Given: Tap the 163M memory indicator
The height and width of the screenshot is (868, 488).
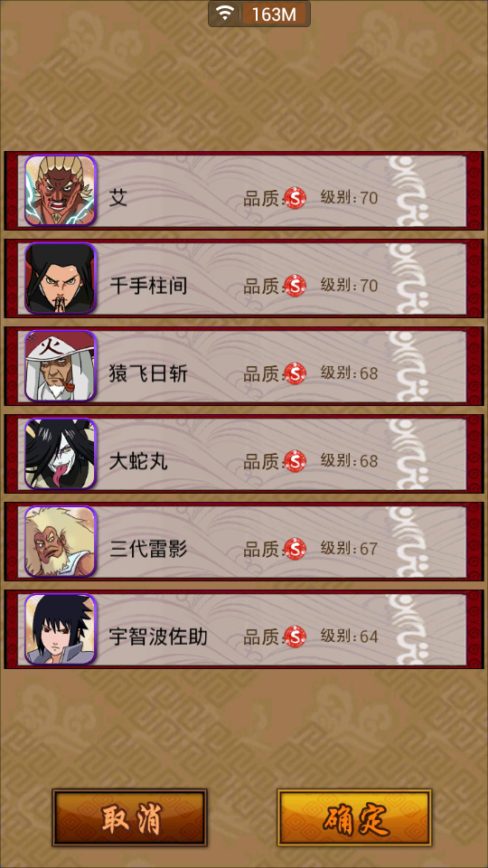Looking at the screenshot, I should click(275, 14).
